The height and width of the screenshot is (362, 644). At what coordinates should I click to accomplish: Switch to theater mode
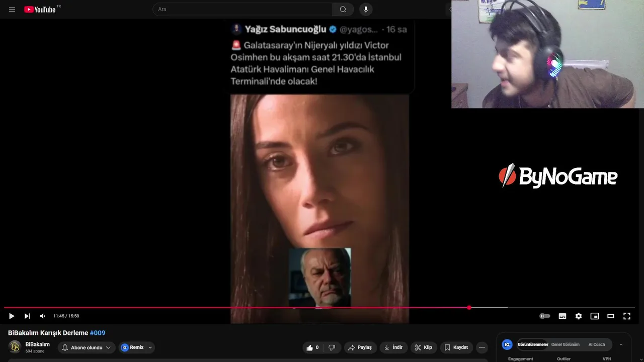(611, 316)
